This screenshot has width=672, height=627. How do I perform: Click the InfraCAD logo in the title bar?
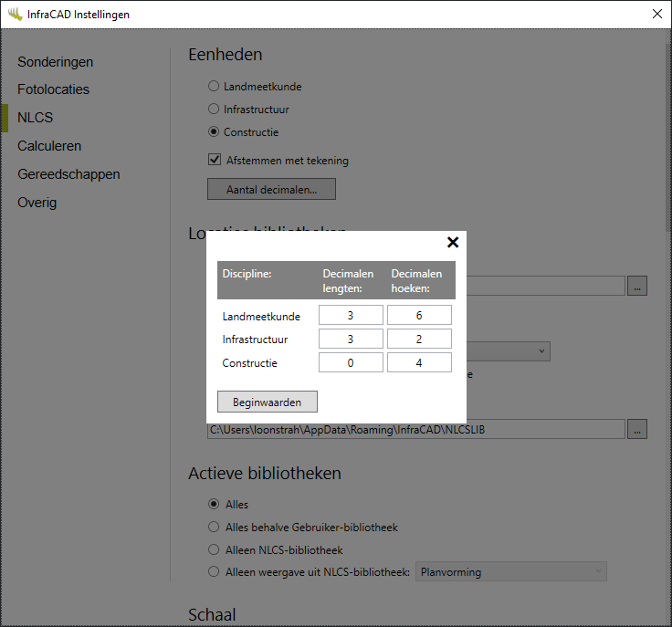coord(15,14)
